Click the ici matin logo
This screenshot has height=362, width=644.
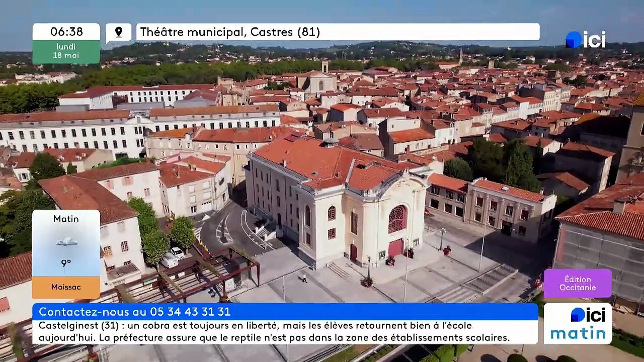pyautogui.click(x=578, y=323)
